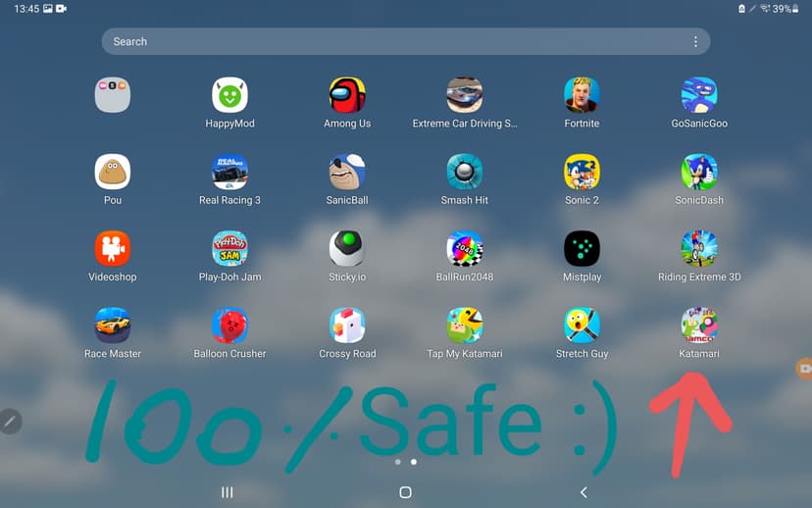This screenshot has width=812, height=508.
Task: Open Crossy Road app
Action: 347,326
